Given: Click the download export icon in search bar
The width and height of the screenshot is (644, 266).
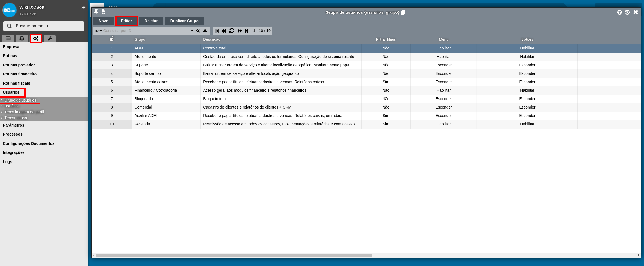Looking at the screenshot, I should pos(205,31).
